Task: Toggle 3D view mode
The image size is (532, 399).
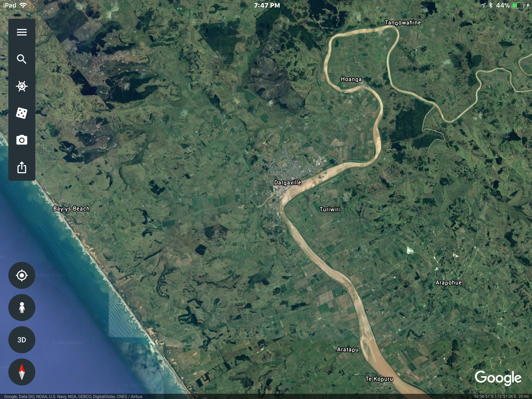Action: click(22, 340)
